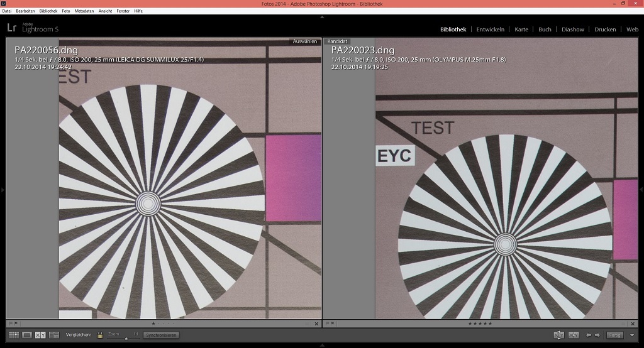
Task: Adjust the Zoom slider handle
Action: (x=126, y=339)
